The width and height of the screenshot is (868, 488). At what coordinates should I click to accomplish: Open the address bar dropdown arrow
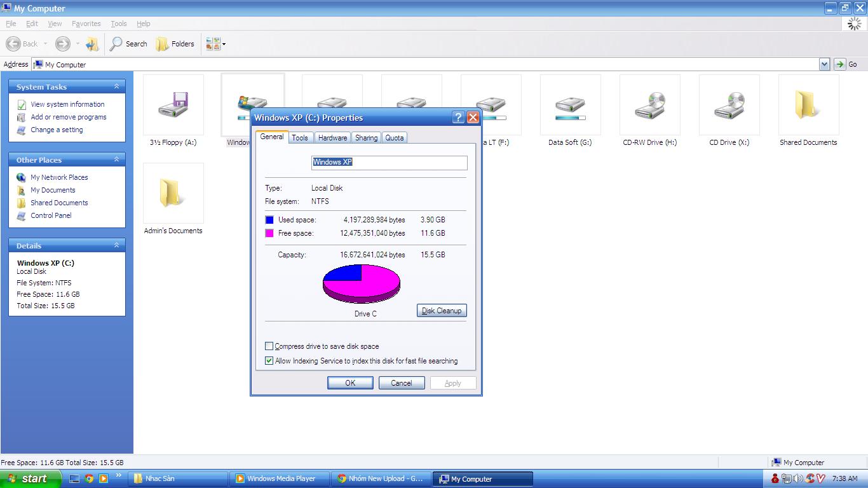tap(824, 64)
